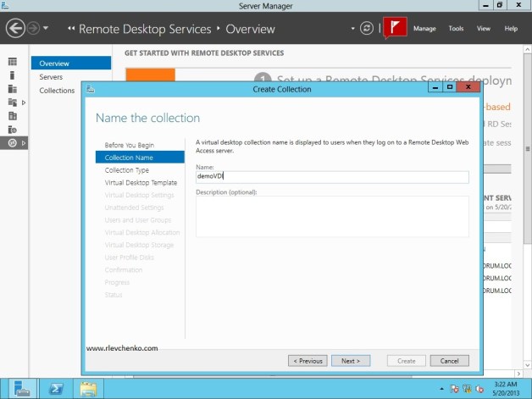This screenshot has height=399, width=532.
Task: Click the volume speaker tray icon
Action: [x=479, y=389]
